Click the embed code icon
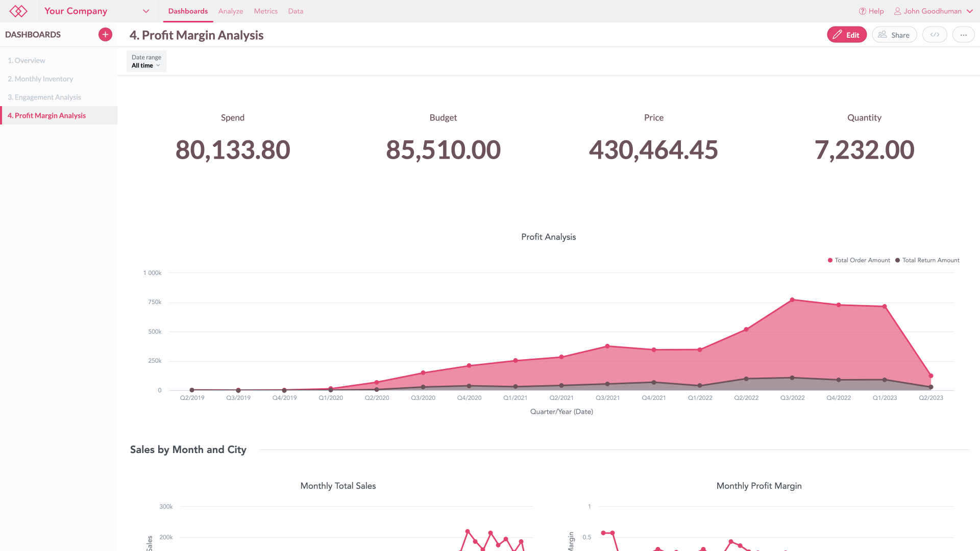The image size is (980, 551). (935, 35)
